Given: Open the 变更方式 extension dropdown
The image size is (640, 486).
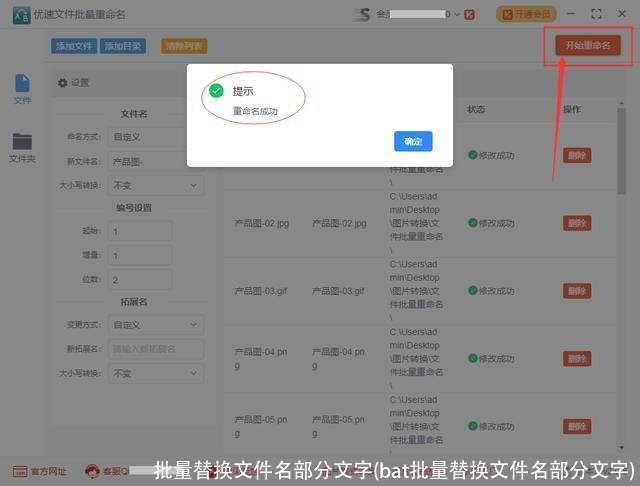Looking at the screenshot, I should [156, 325].
